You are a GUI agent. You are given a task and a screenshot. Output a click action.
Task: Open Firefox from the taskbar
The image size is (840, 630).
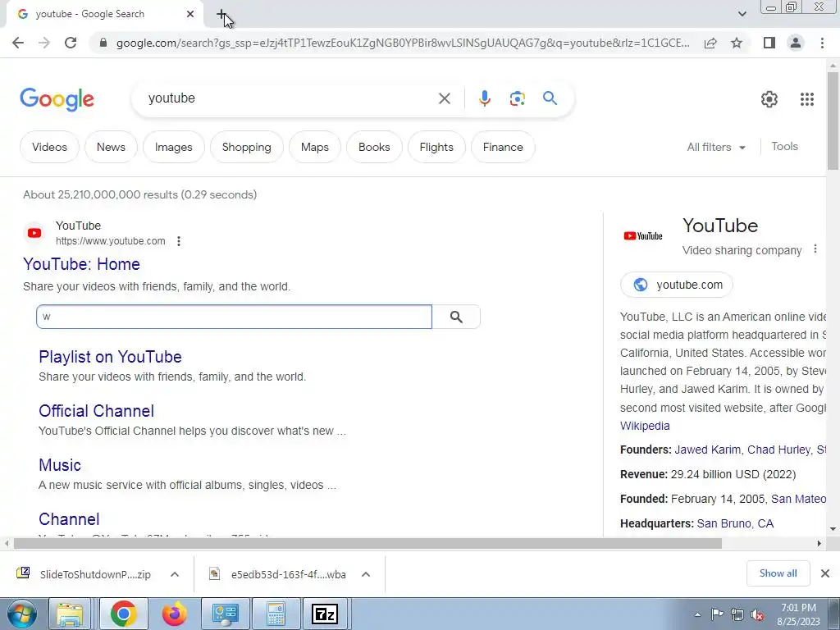pyautogui.click(x=174, y=614)
